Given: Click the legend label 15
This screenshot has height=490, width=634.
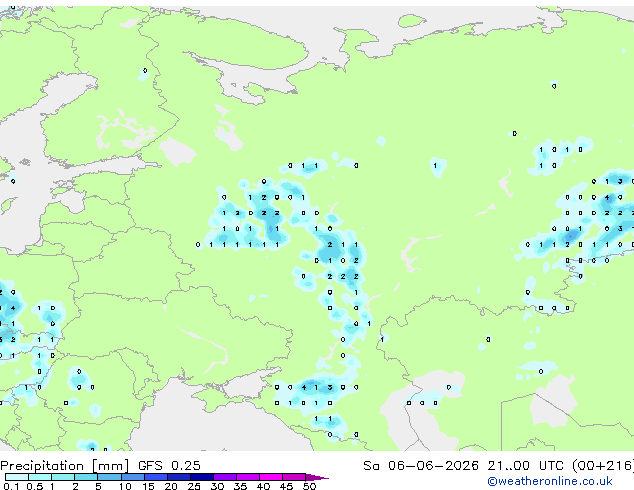Looking at the screenshot, I should click(148, 486).
